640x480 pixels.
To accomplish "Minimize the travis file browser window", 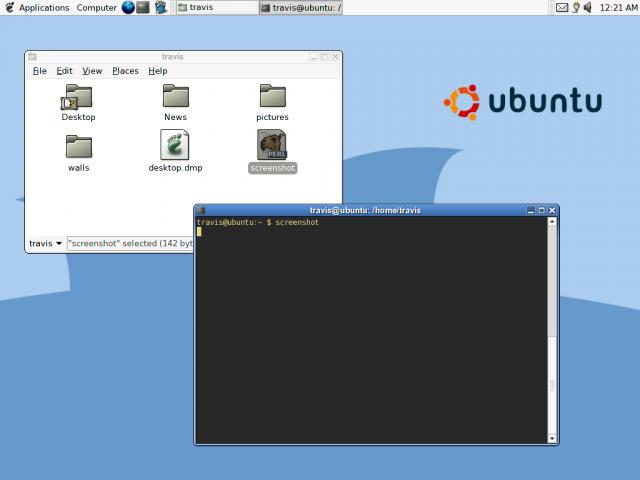I will tap(314, 57).
